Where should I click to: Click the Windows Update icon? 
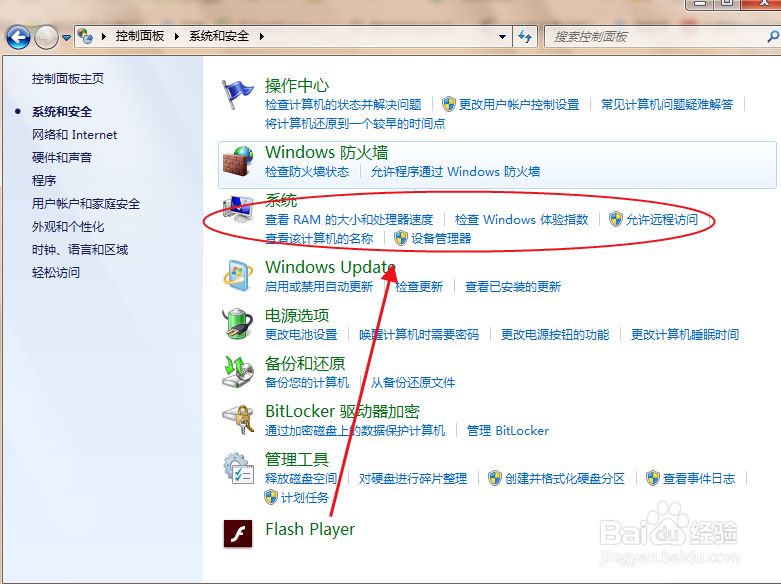coord(238,276)
